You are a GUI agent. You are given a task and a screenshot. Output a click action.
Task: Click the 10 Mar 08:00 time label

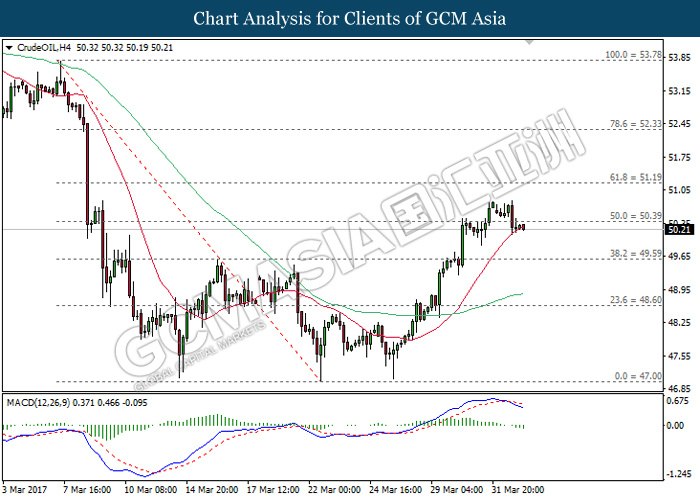pos(150,490)
